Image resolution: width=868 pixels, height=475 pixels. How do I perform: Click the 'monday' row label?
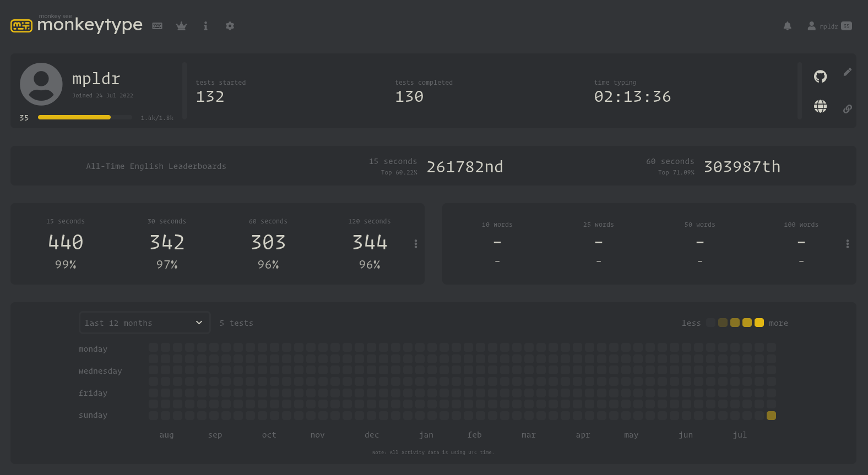[x=93, y=349]
